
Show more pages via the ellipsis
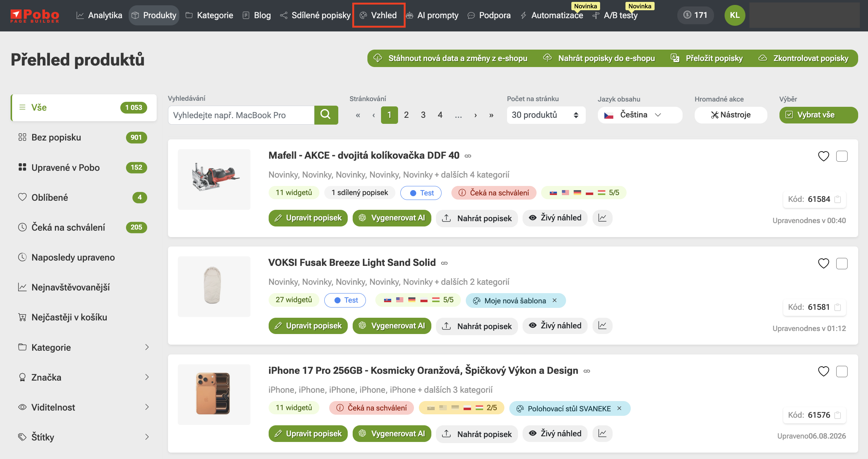pyautogui.click(x=458, y=115)
